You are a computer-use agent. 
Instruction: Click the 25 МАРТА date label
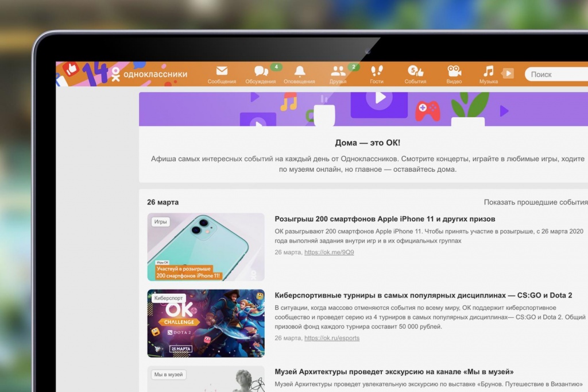pos(181,349)
